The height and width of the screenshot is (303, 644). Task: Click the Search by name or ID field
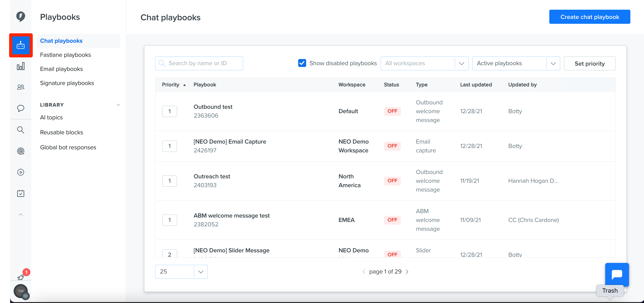199,63
